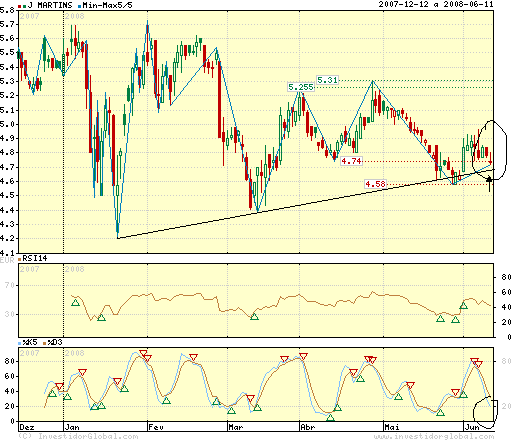512x440 pixels.
Task: Click the %K5 stochastic legend label
Action: click(x=30, y=342)
